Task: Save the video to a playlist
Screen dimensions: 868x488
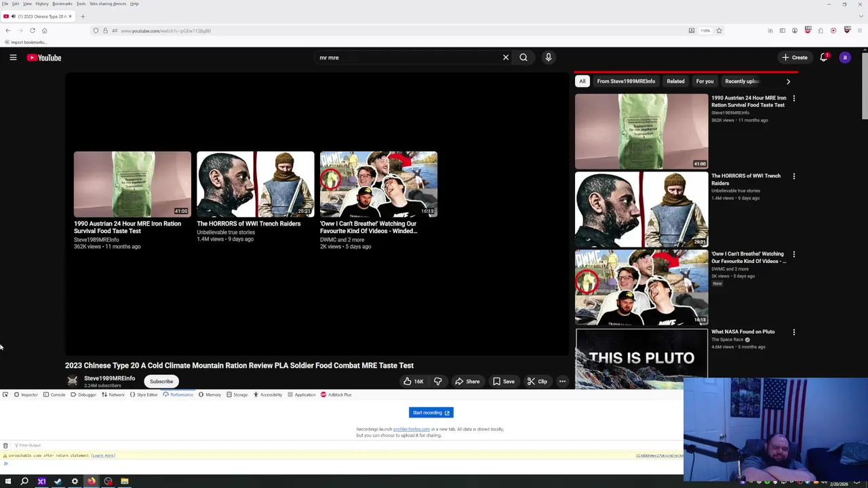Action: [504, 382]
